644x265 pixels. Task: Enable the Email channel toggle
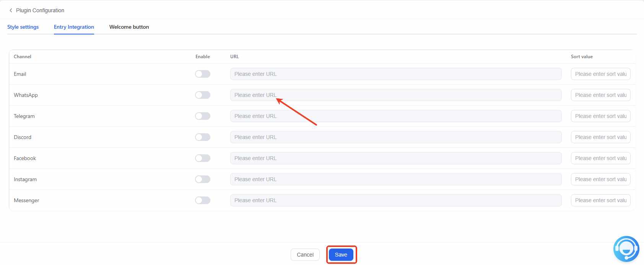[x=203, y=74]
